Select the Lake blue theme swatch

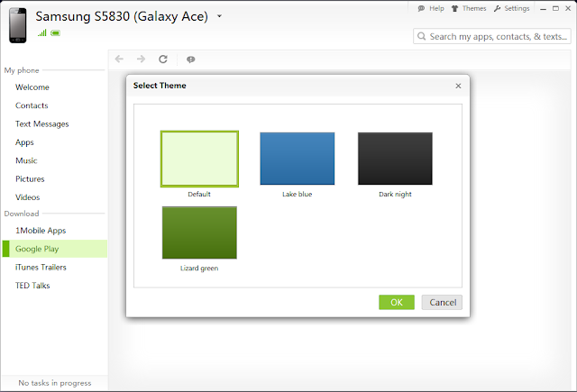[x=298, y=159]
